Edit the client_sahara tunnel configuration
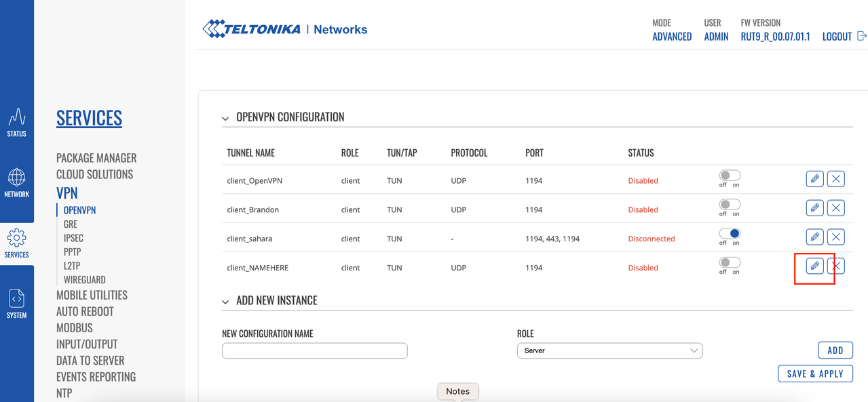The width and height of the screenshot is (868, 402). pyautogui.click(x=814, y=237)
